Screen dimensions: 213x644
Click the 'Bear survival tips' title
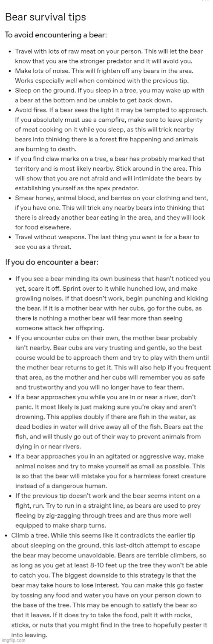46,17
